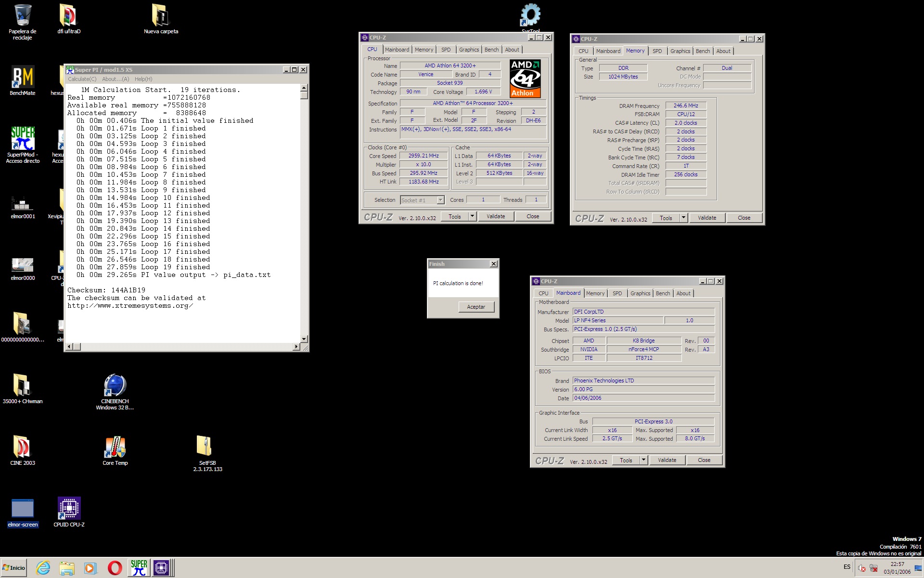The width and height of the screenshot is (924, 578).
Task: Open the SysTool gear desktop icon
Action: (x=530, y=17)
